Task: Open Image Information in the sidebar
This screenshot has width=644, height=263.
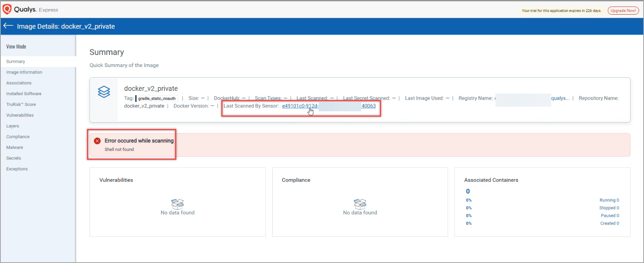Action: 24,72
